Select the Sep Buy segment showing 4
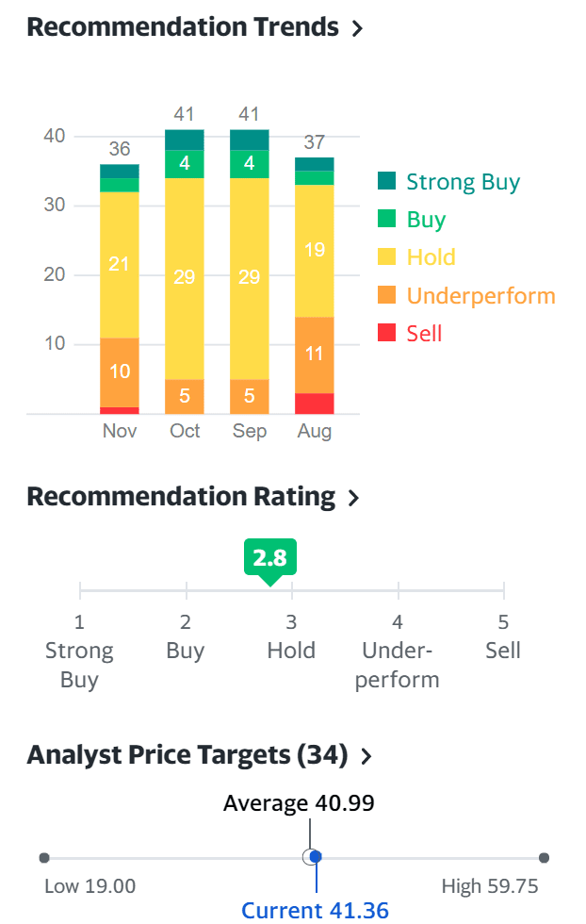 [x=250, y=164]
